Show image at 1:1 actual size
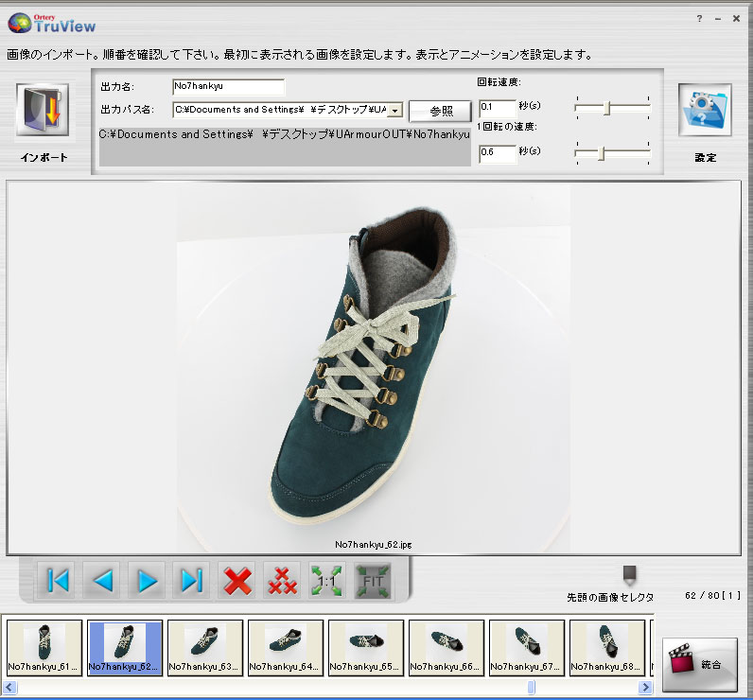This screenshot has height=700, width=753. 326,581
